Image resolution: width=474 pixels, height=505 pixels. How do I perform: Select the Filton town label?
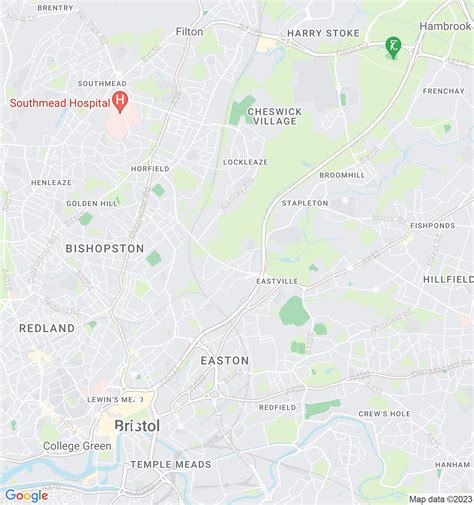tap(189, 32)
